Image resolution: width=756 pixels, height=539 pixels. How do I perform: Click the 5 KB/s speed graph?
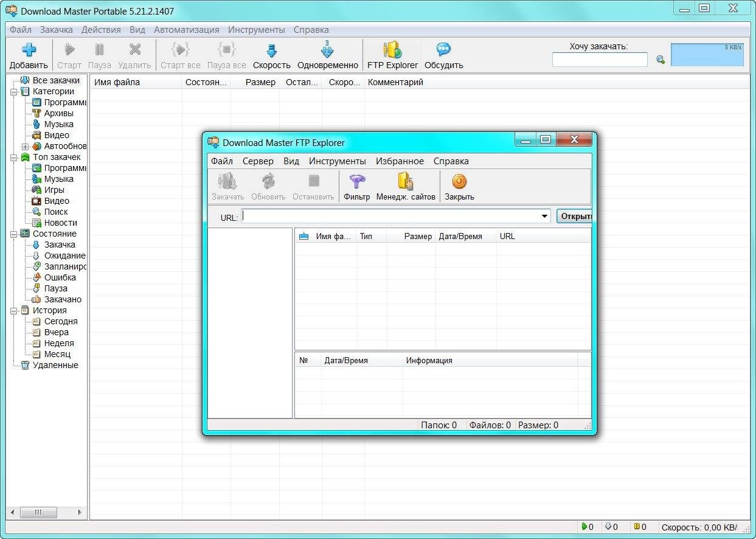707,54
